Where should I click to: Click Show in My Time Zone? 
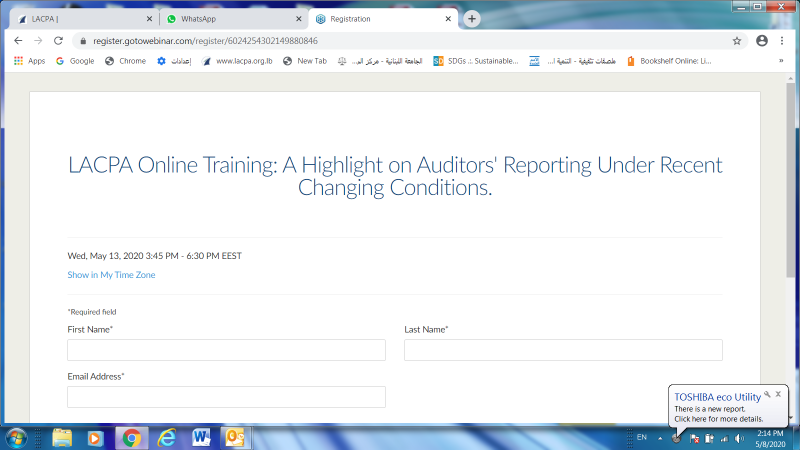pos(111,275)
